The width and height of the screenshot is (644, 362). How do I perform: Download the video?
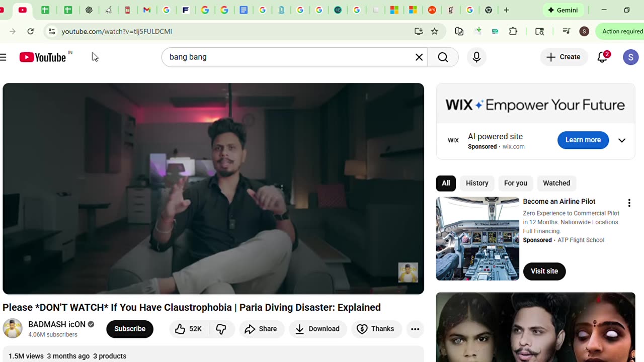pyautogui.click(x=317, y=329)
